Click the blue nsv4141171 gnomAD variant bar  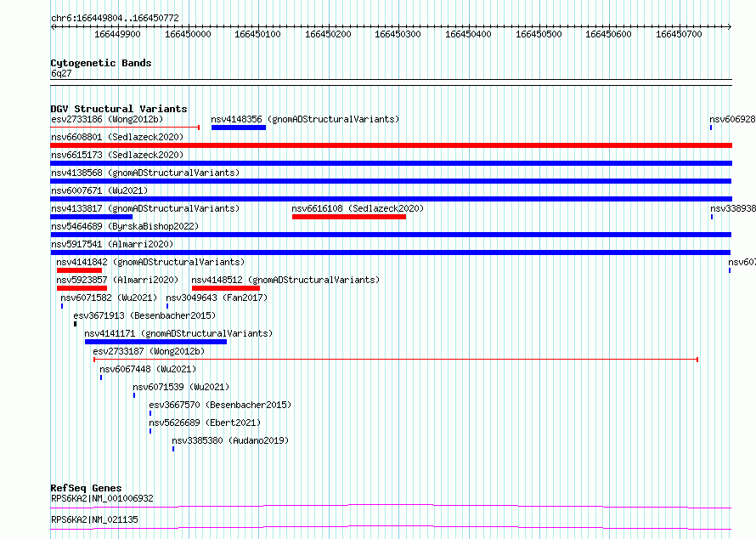coord(155,342)
